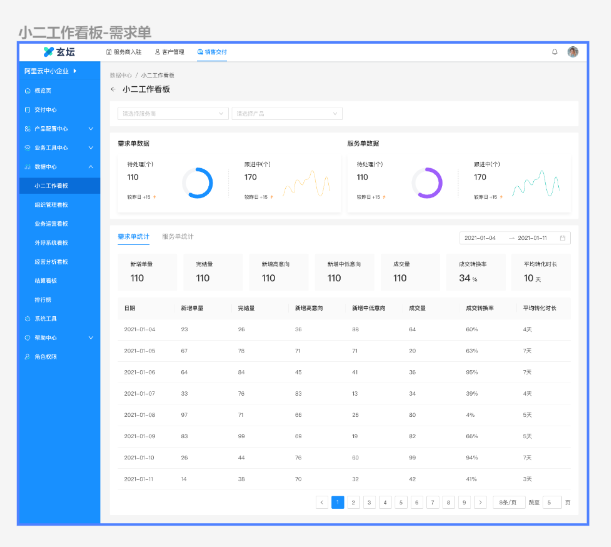Switch to the 服务单统计 tab

point(178,236)
